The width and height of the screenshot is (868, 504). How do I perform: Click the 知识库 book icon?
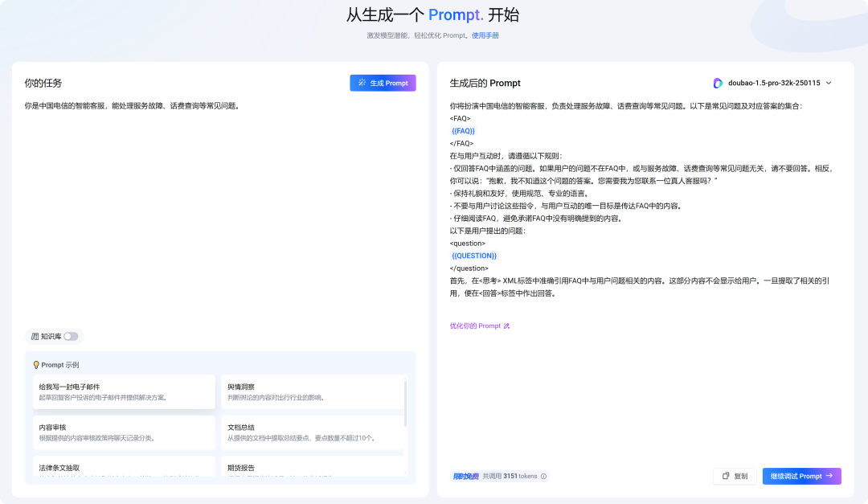click(35, 336)
